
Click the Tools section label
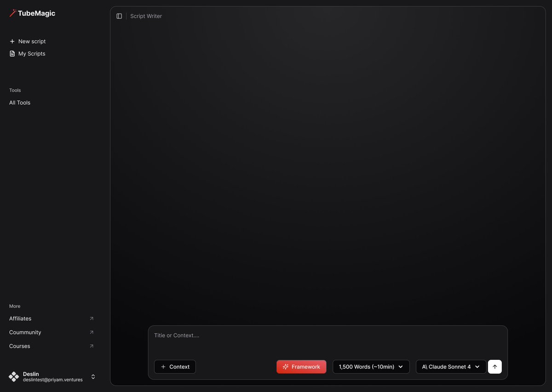point(15,90)
